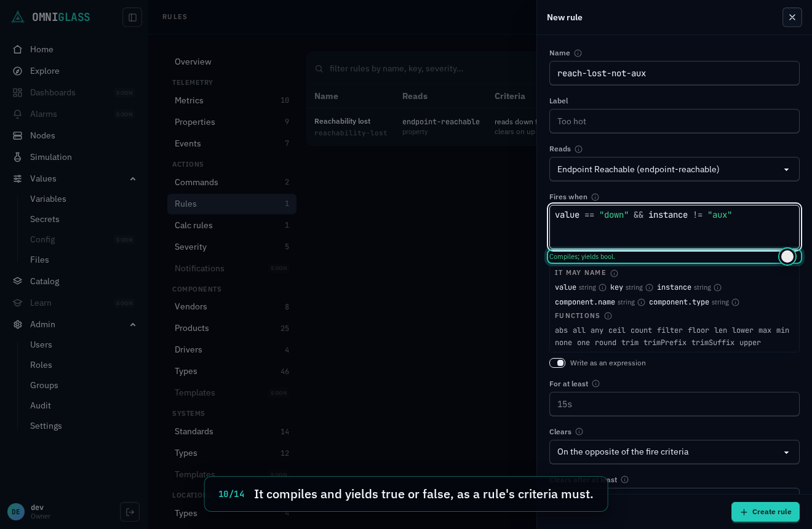
Task: Click the Omniglass logo icon
Action: pyautogui.click(x=18, y=17)
